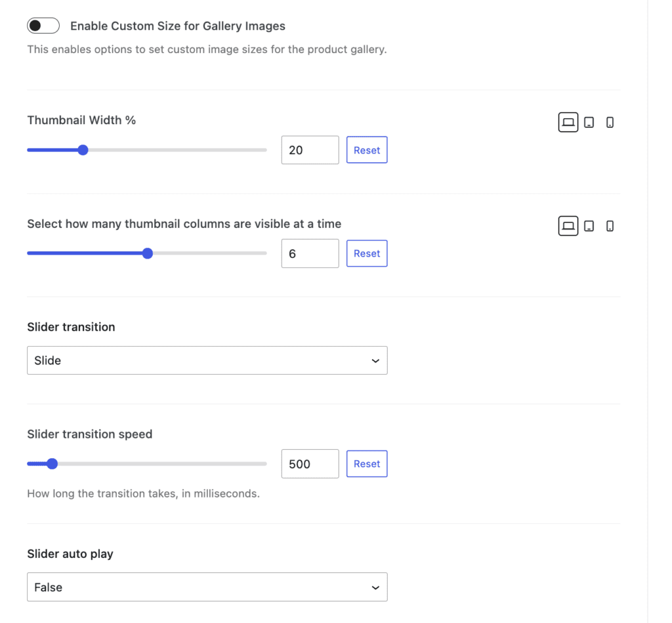Open mobile preview for thumbnail columns setting
Viewport: 672px width, 623px height.
[610, 226]
